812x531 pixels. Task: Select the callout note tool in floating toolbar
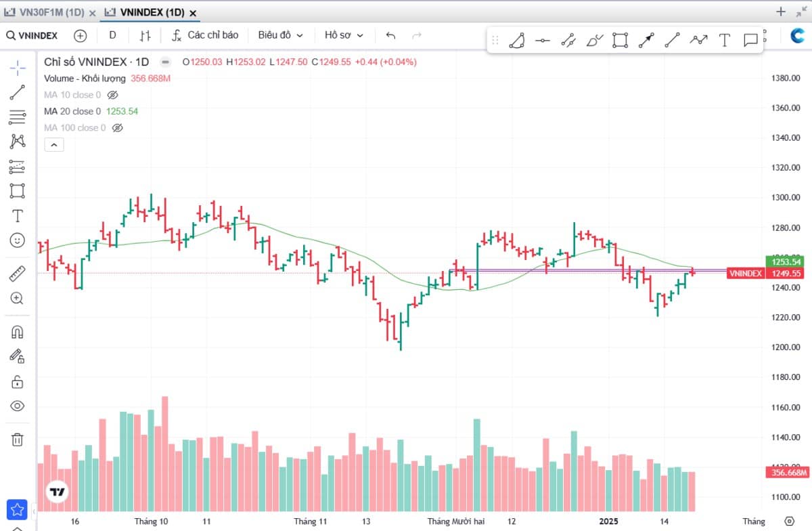pyautogui.click(x=750, y=41)
